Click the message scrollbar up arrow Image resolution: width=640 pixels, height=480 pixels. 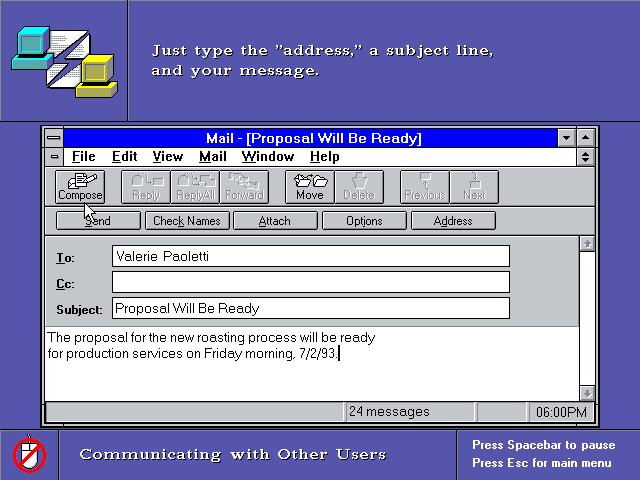pyautogui.click(x=587, y=244)
